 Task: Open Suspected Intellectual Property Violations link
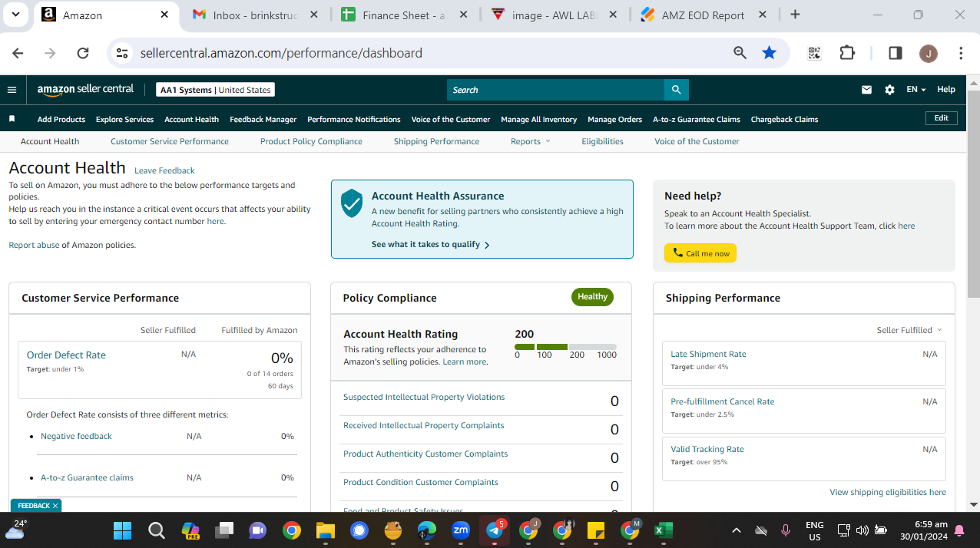(424, 397)
